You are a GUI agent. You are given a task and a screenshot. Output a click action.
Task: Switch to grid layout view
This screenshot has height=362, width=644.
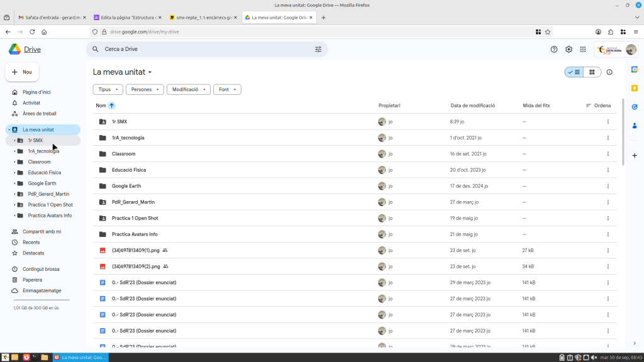[592, 72]
